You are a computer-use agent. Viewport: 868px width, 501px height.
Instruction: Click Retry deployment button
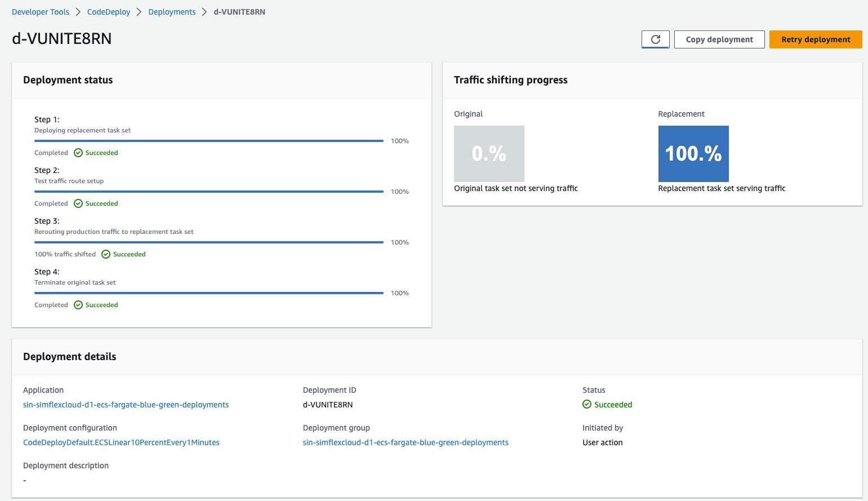tap(816, 39)
